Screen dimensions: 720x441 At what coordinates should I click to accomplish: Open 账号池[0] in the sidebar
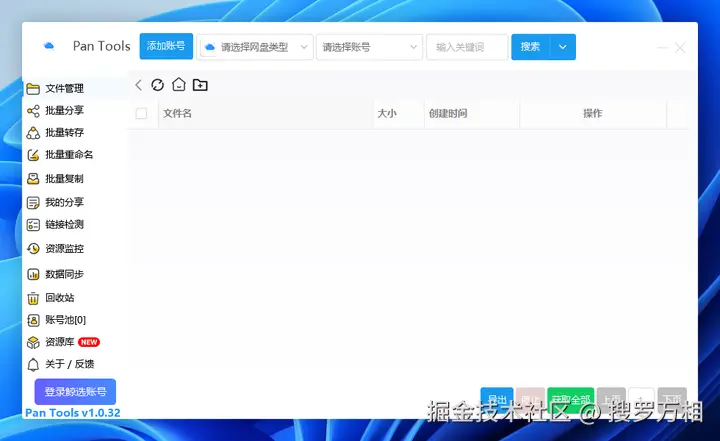point(65,320)
